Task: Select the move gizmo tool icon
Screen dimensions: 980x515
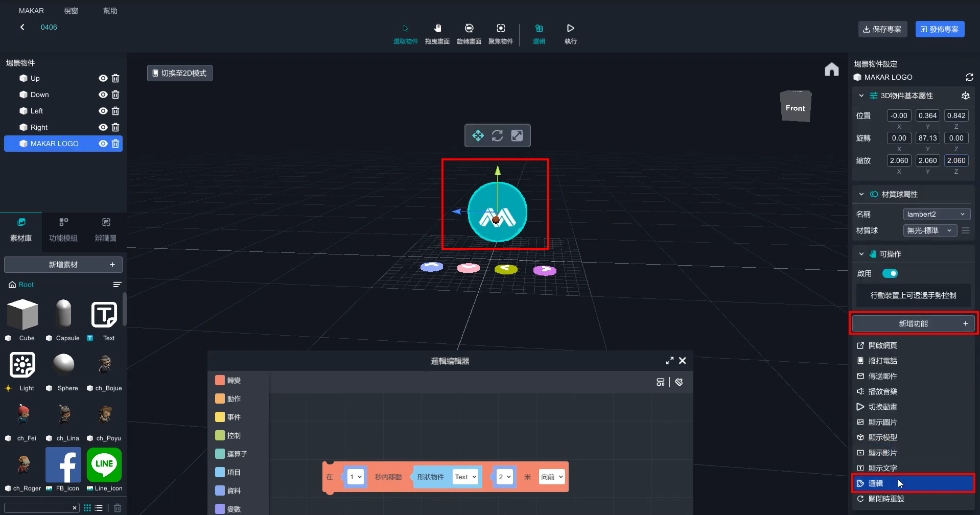Action: click(x=478, y=135)
